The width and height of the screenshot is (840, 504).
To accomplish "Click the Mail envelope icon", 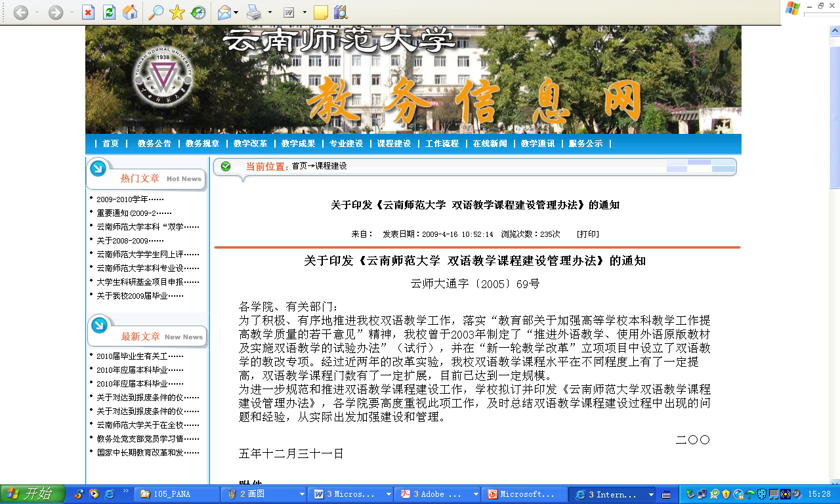I will coord(224,12).
